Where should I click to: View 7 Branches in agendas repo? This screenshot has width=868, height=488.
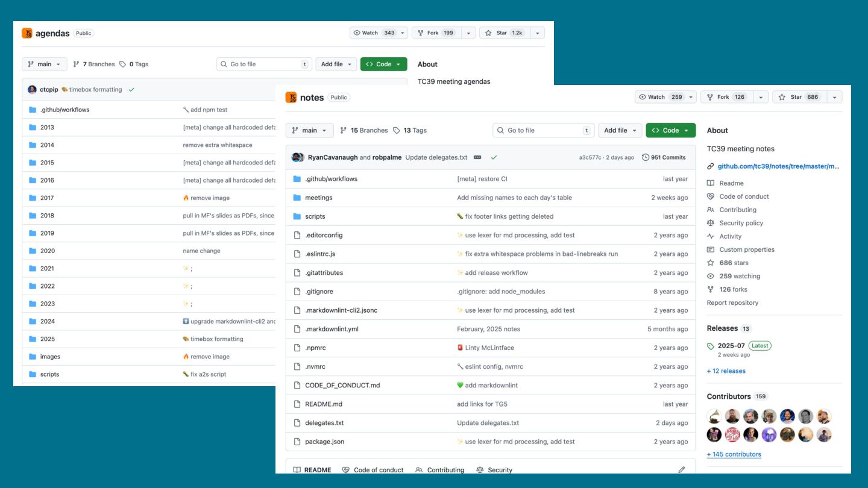(x=93, y=64)
